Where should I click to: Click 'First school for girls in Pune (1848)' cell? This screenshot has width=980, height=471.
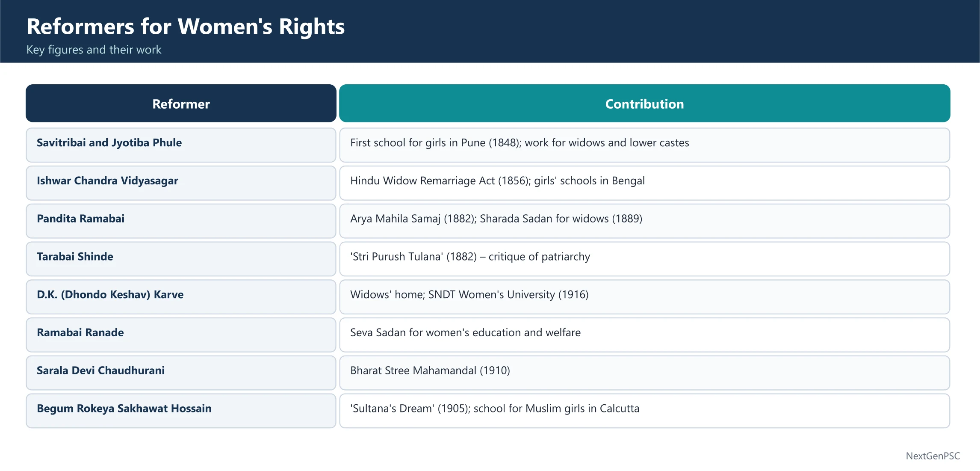[x=644, y=145]
